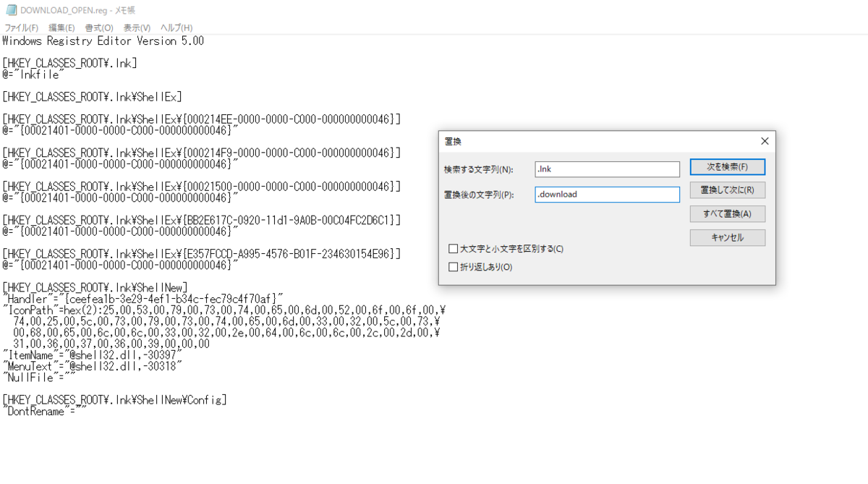Click the key line containing {000214F9-0000-0000-C000-000000000046}
Screen dimensions: 868x484
pyautogui.click(x=202, y=153)
